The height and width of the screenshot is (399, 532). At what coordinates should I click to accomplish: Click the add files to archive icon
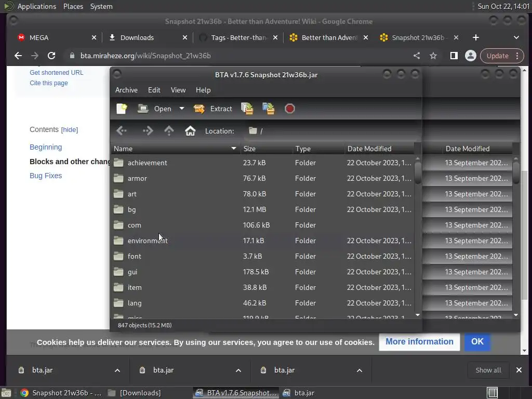247,109
